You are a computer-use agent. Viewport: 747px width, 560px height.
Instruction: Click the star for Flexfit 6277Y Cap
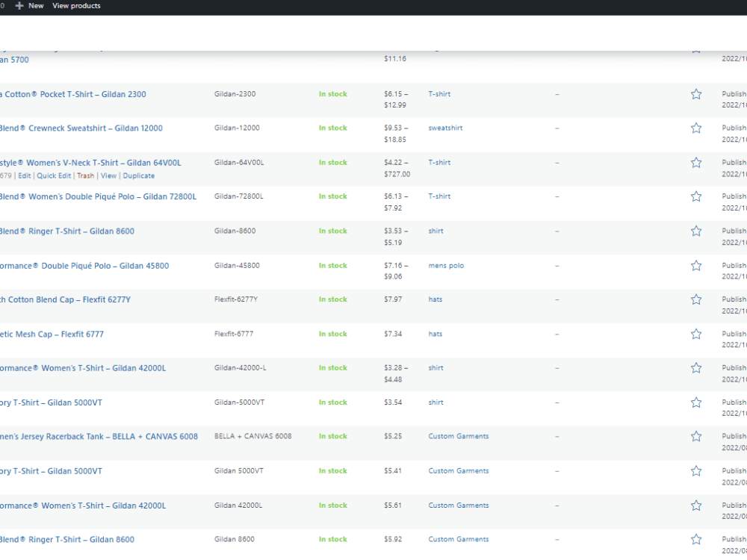[696, 299]
